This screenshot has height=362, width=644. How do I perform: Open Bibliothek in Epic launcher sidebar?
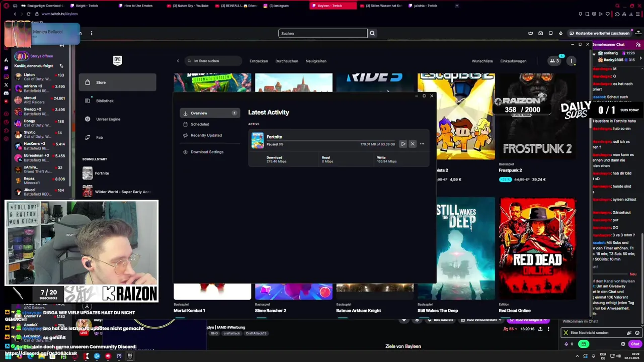[x=118, y=101]
